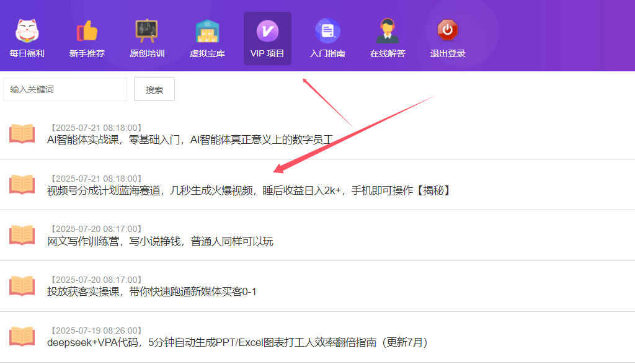Open 原创培训 menu label
Screen dimensions: 635x364
pyautogui.click(x=147, y=53)
